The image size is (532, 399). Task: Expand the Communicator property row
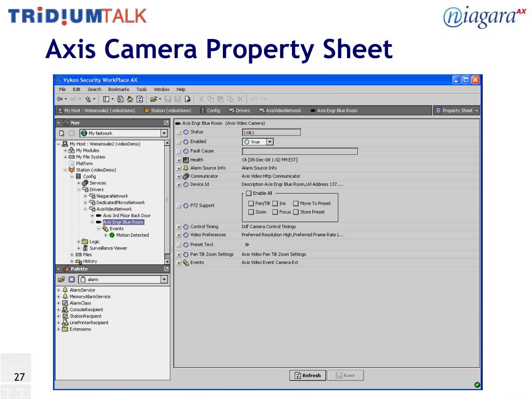coord(179,177)
